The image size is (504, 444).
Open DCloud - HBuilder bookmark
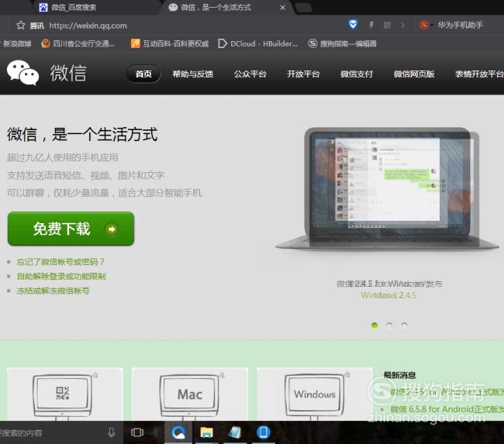[x=257, y=43]
